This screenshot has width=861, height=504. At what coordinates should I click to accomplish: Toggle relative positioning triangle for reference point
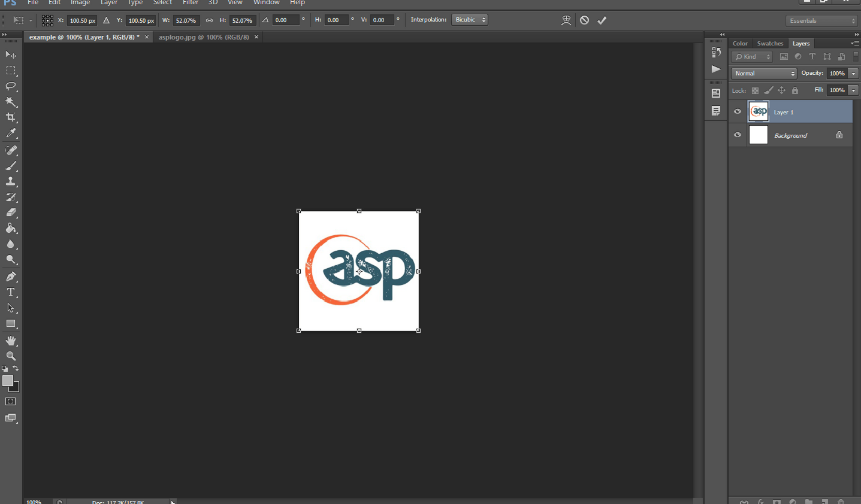point(106,20)
